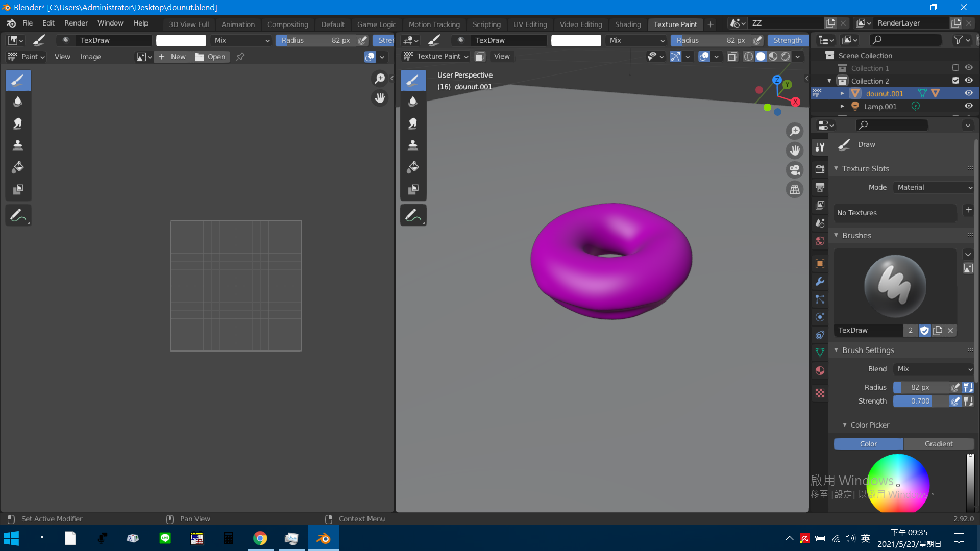
Task: Open the Texture properties checker tab
Action: coord(820,393)
